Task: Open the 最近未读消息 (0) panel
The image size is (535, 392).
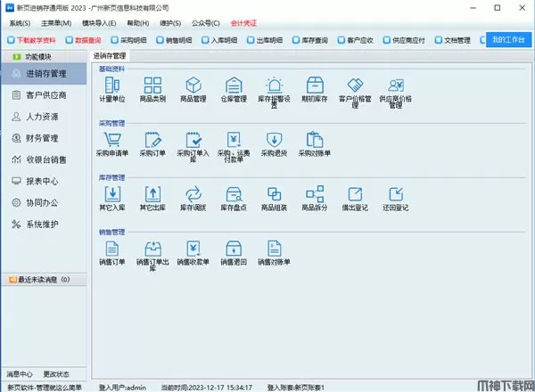Action: click(44, 280)
